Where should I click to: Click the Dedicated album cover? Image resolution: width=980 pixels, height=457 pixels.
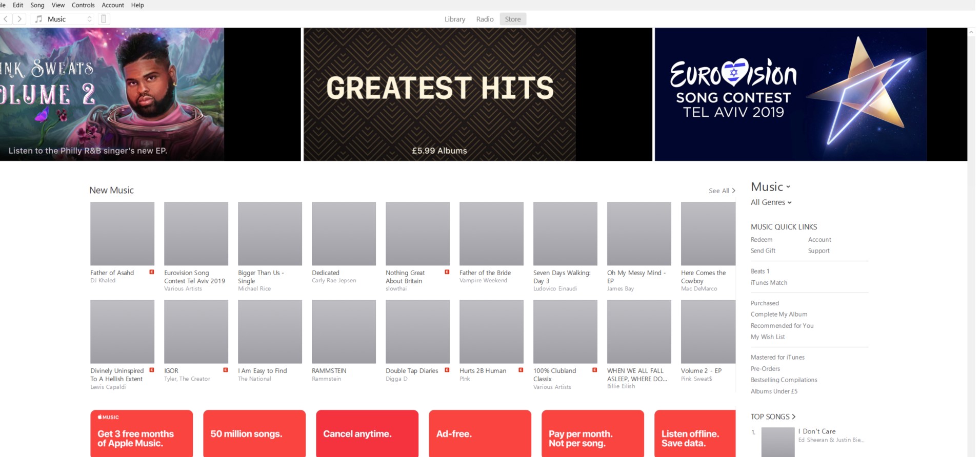tap(344, 234)
